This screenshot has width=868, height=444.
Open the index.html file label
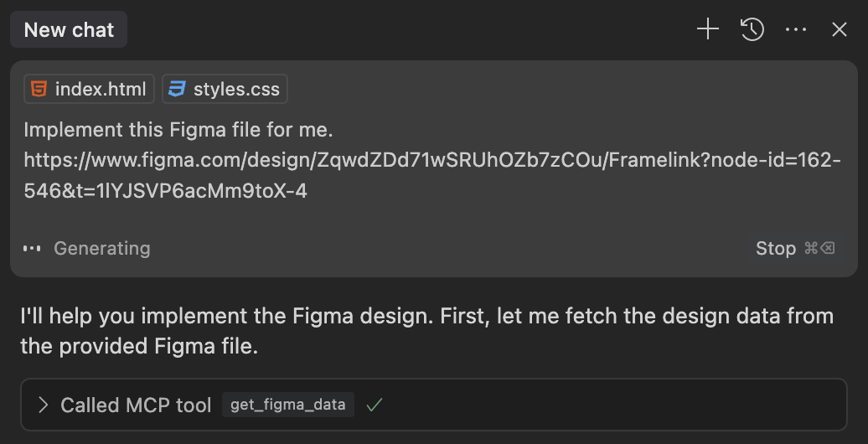(x=100, y=89)
